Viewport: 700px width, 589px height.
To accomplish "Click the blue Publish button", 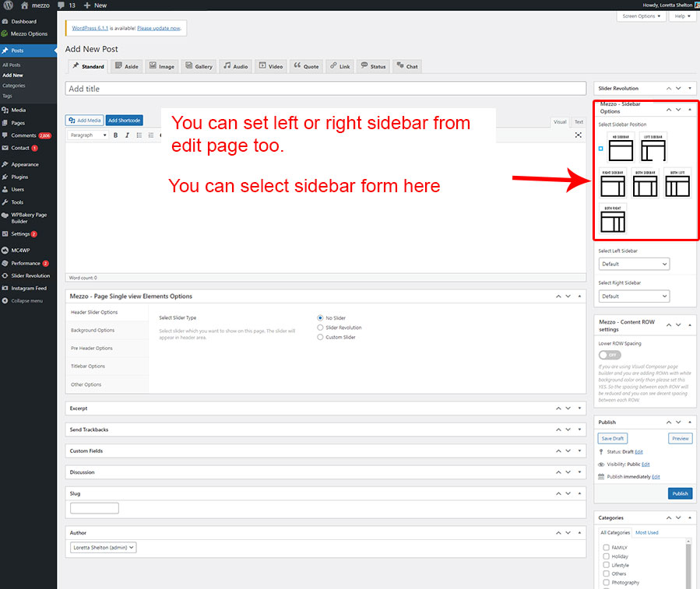I will 680,493.
